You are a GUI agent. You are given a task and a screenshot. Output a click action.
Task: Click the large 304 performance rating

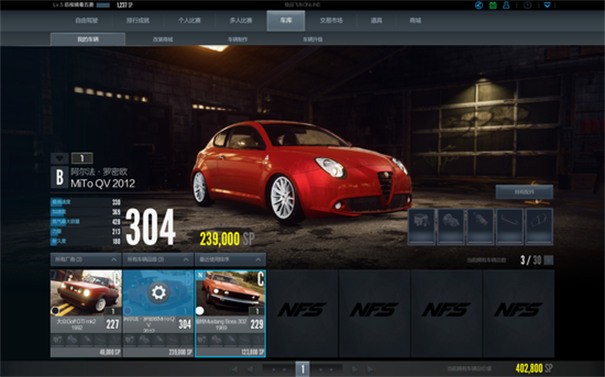coord(150,228)
